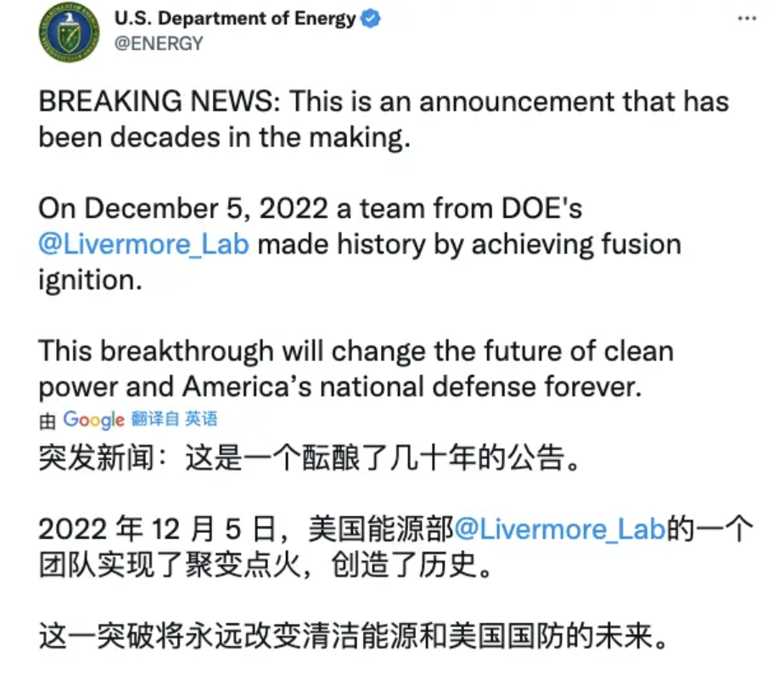The height and width of the screenshot is (679, 784).
Task: Click the Google logo in translation line
Action: click(94, 419)
